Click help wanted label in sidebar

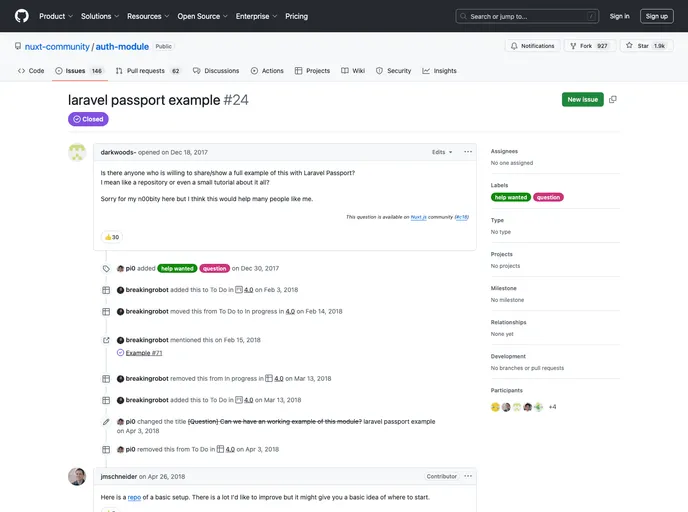511,197
